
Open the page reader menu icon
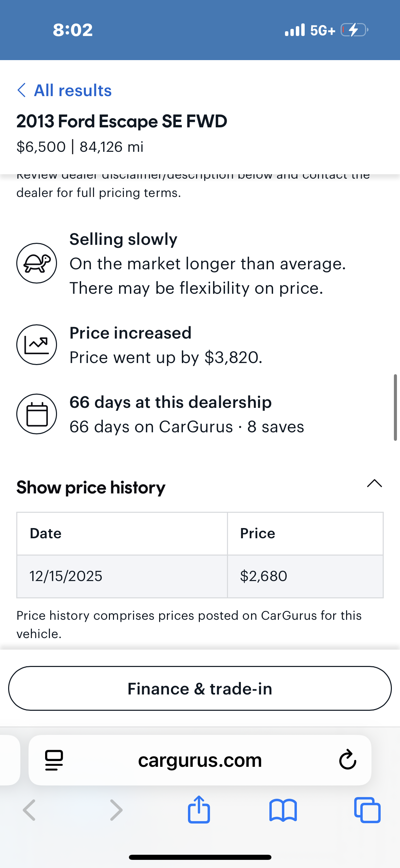54,760
